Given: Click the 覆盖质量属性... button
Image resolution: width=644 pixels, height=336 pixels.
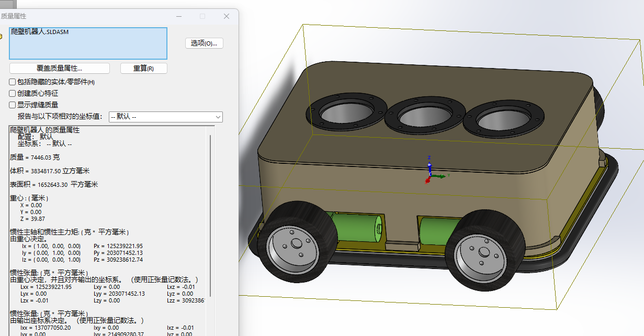Looking at the screenshot, I should coord(60,69).
